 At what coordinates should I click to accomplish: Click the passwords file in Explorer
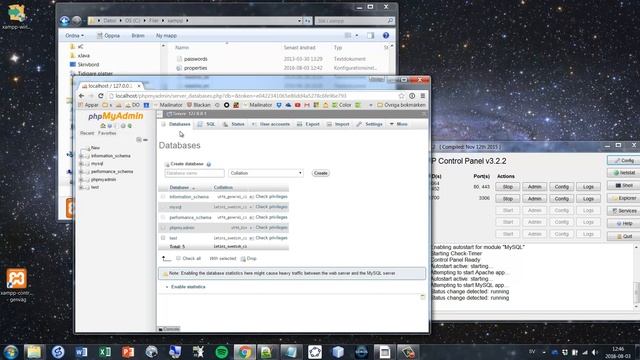195,59
